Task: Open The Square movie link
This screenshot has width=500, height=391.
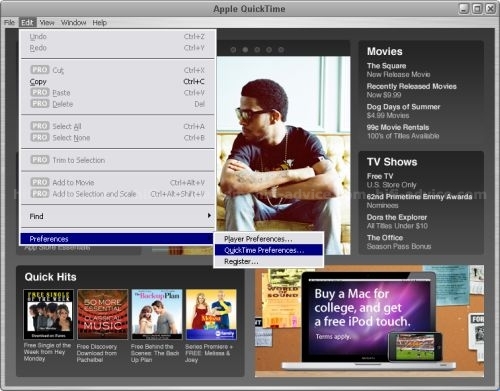Action: point(386,66)
